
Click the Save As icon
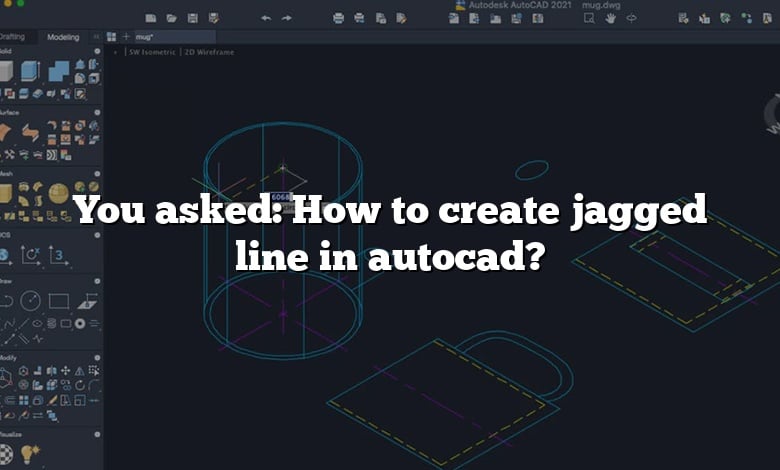tap(214, 18)
